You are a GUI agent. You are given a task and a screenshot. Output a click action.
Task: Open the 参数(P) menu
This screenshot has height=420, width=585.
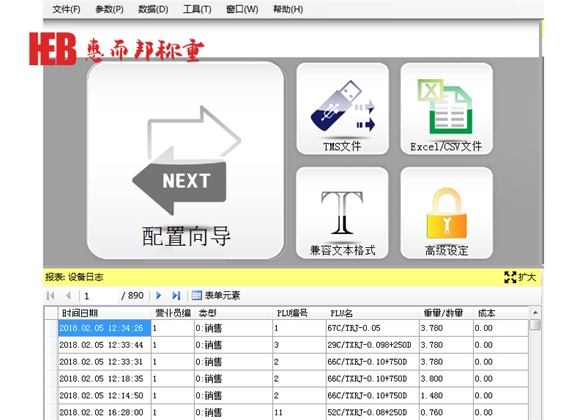click(x=109, y=9)
